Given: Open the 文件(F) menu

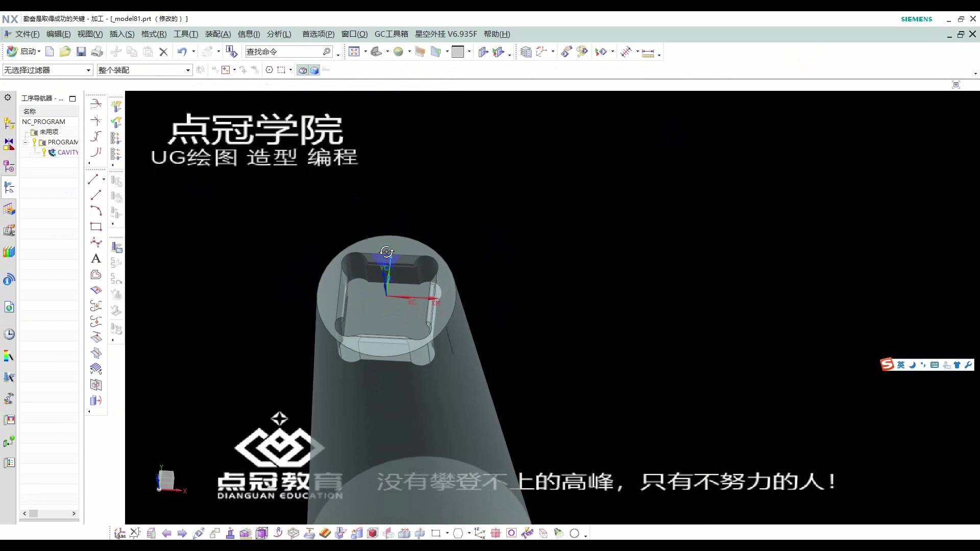Looking at the screenshot, I should (27, 34).
